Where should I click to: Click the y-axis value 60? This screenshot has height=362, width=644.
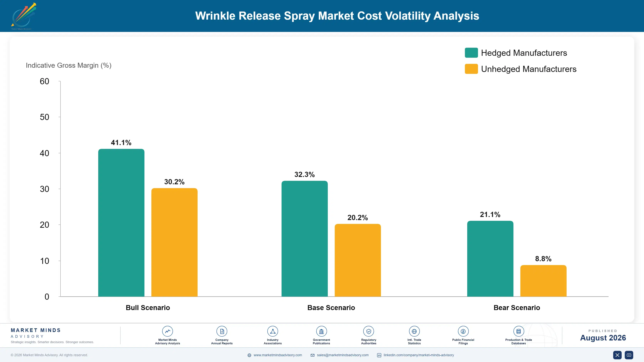click(x=44, y=81)
